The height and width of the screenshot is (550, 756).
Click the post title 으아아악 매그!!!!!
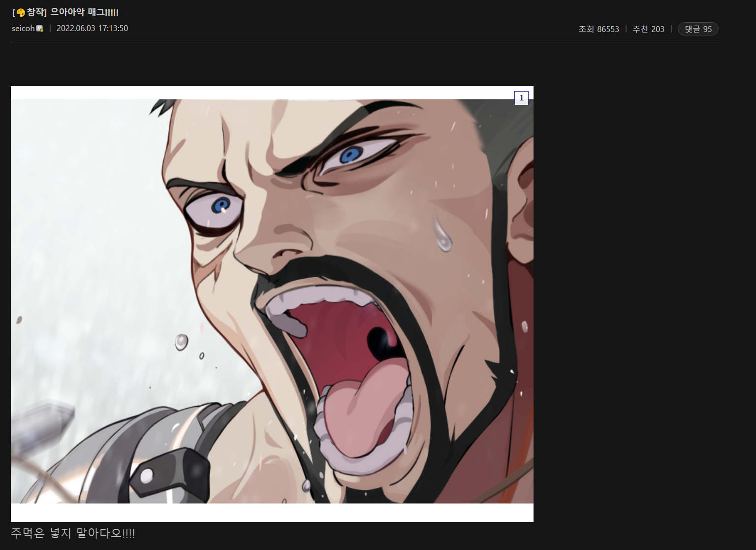84,12
